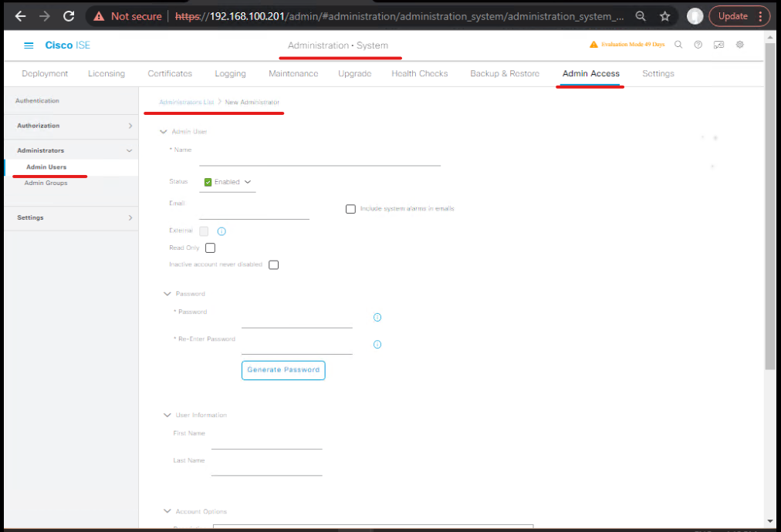781x532 pixels.
Task: Open the Chrome three-dot menu
Action: 760,16
